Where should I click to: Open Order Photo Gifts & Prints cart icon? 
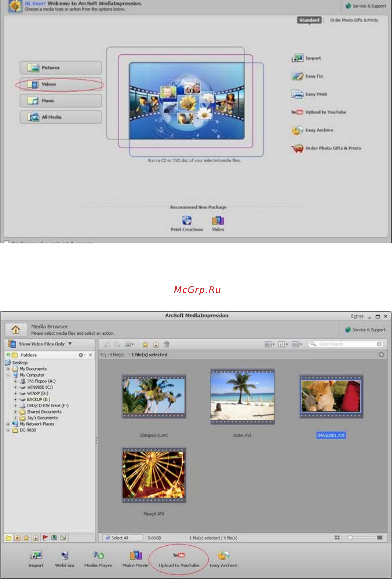(x=297, y=148)
